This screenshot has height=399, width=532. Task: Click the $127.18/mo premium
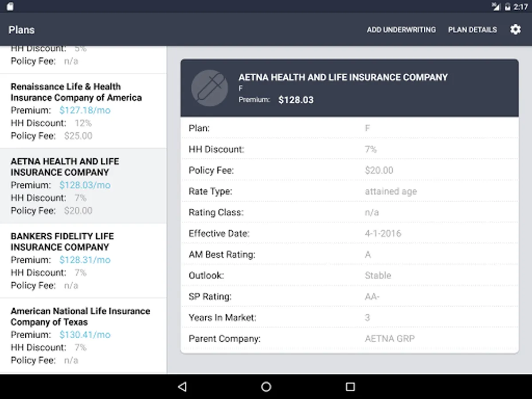[x=85, y=110]
